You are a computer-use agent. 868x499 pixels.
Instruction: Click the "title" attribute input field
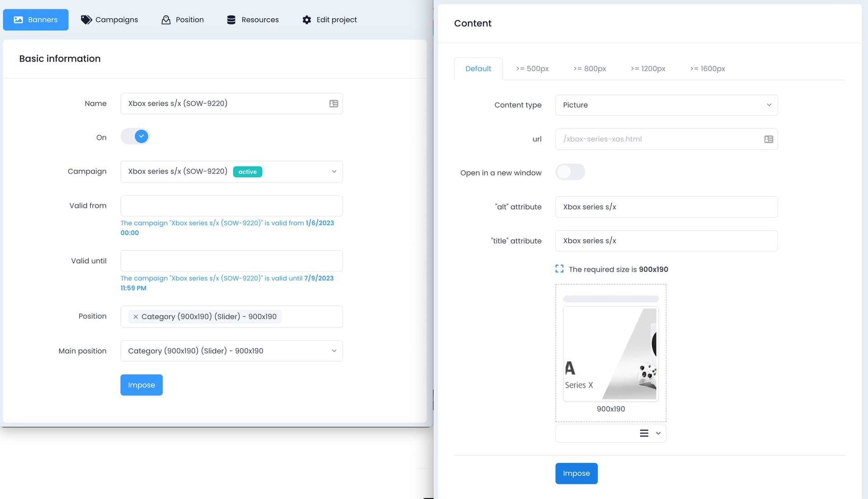coord(666,241)
